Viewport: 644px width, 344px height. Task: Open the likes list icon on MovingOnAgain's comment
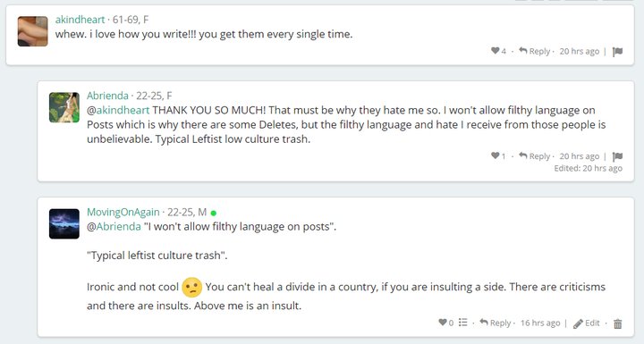[x=463, y=323]
